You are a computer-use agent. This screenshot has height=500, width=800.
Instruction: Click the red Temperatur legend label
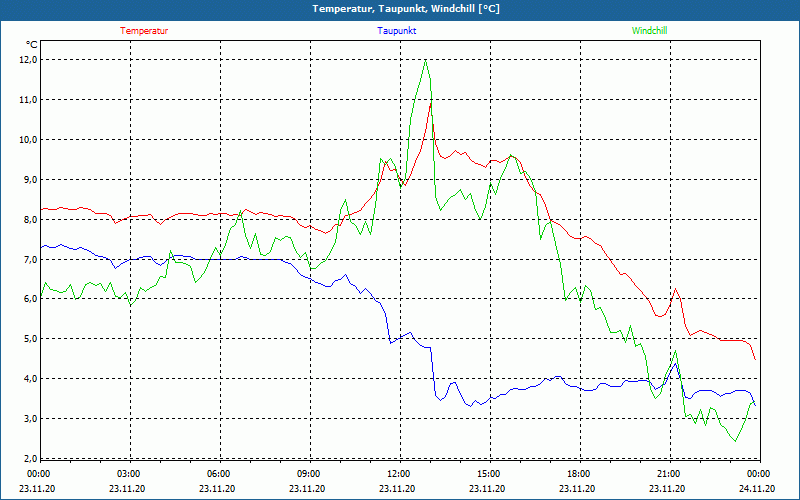click(144, 30)
